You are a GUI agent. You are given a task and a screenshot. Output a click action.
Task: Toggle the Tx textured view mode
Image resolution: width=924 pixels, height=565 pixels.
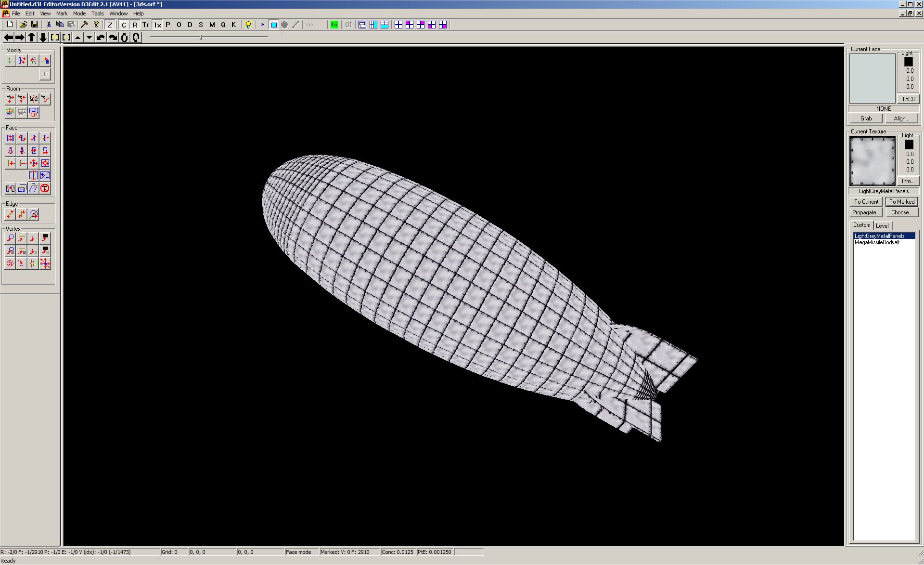point(157,25)
